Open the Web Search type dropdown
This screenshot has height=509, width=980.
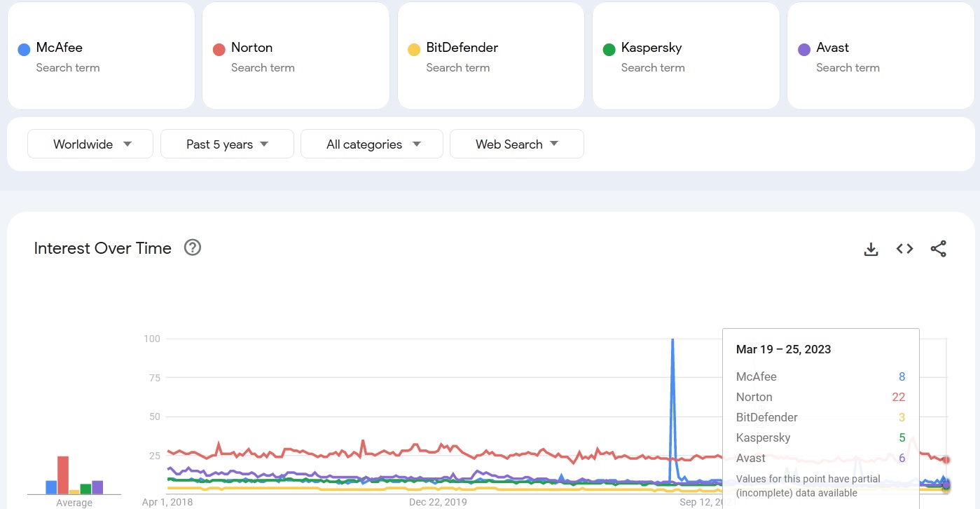pos(517,144)
